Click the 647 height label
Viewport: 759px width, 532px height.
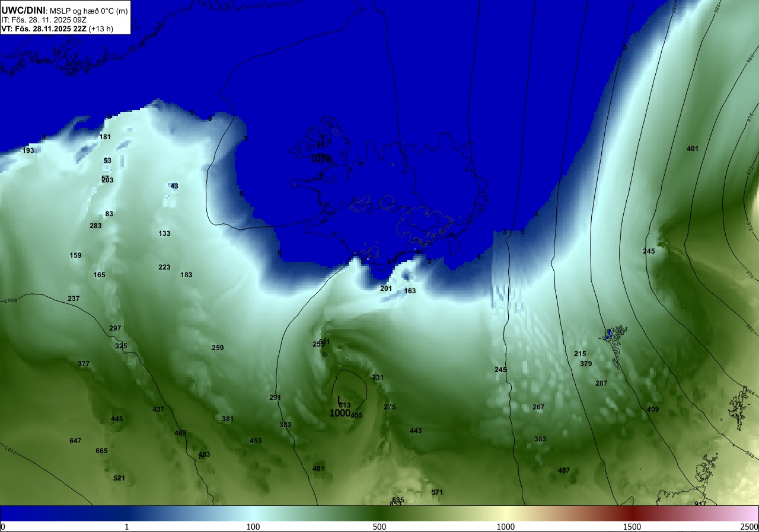(75, 441)
